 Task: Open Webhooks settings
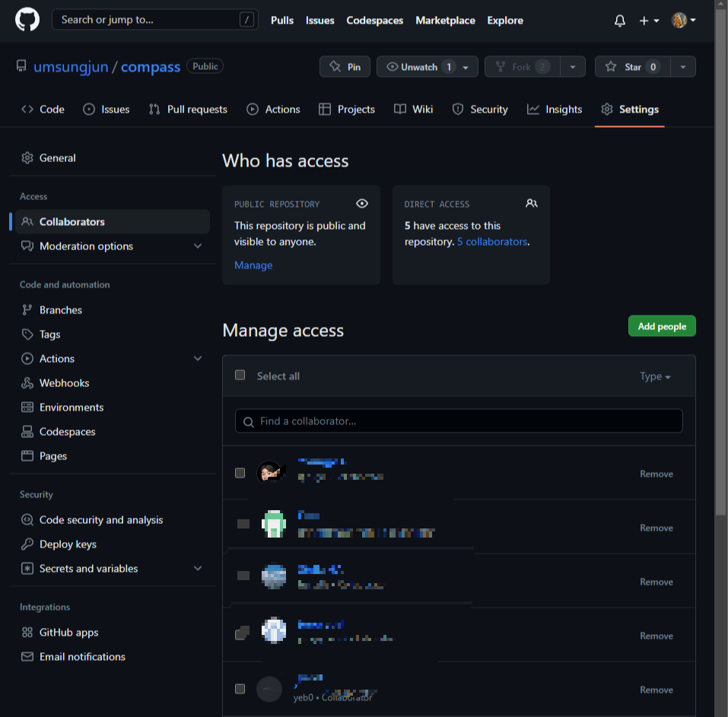point(113,383)
